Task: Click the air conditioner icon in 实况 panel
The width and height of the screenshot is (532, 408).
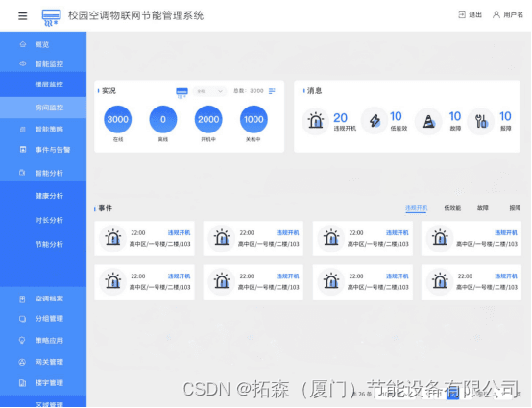Action: (181, 92)
